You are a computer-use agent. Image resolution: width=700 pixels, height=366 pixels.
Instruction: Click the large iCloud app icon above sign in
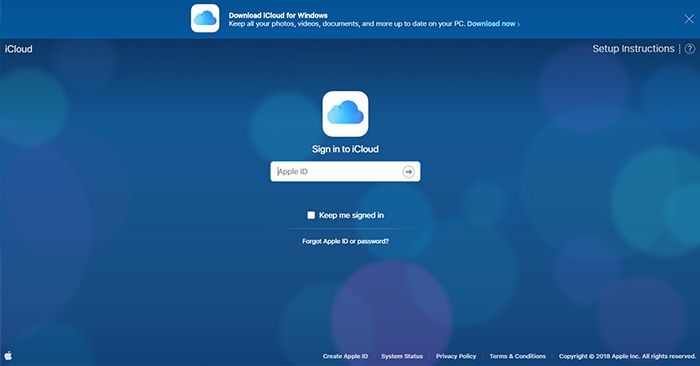click(345, 114)
